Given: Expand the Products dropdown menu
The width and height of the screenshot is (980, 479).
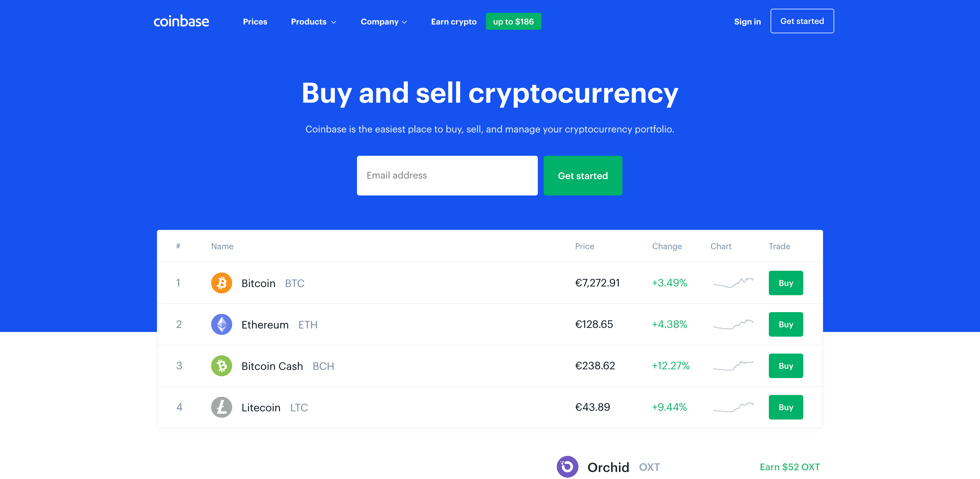Looking at the screenshot, I should pos(314,21).
